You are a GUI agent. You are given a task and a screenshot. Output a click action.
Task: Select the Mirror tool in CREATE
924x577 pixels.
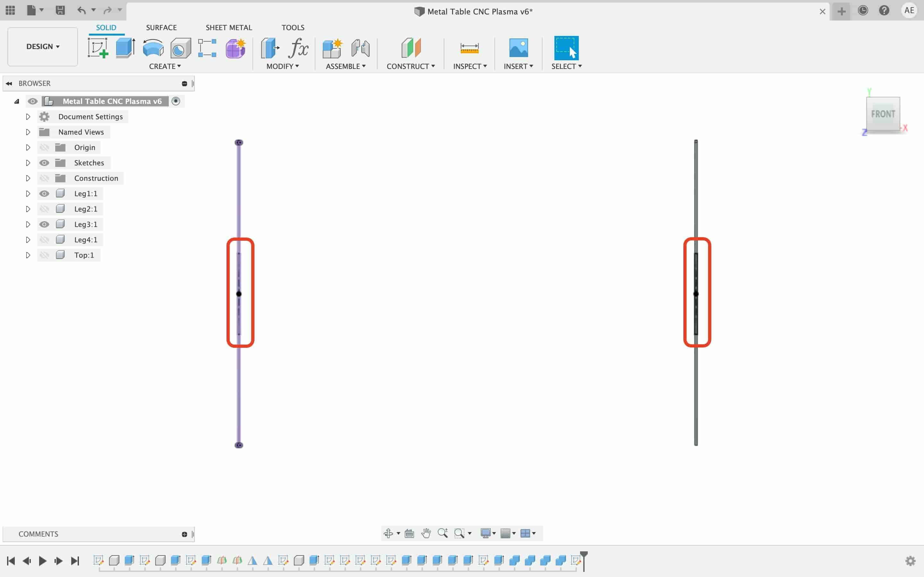coord(164,66)
